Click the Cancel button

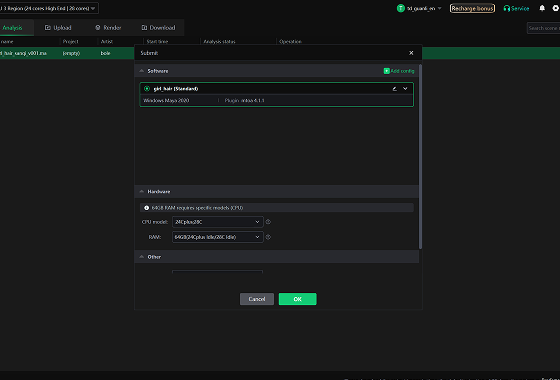click(x=257, y=299)
